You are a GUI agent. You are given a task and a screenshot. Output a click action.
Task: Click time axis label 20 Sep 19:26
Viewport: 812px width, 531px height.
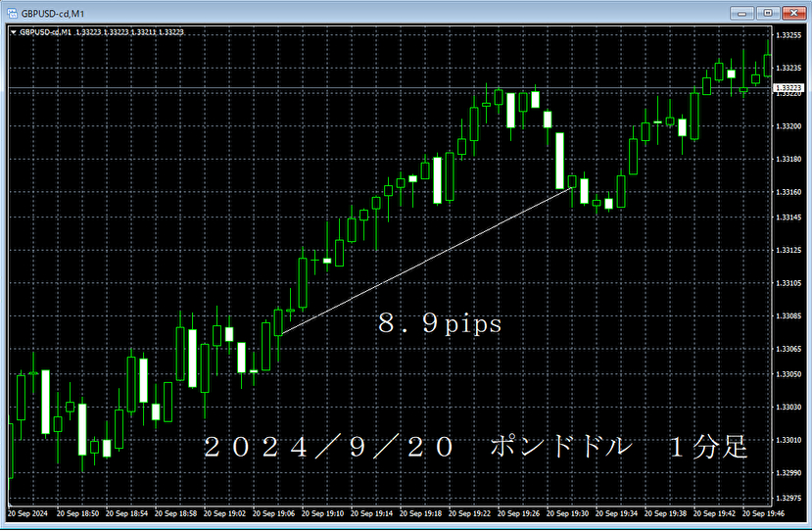coord(519,514)
